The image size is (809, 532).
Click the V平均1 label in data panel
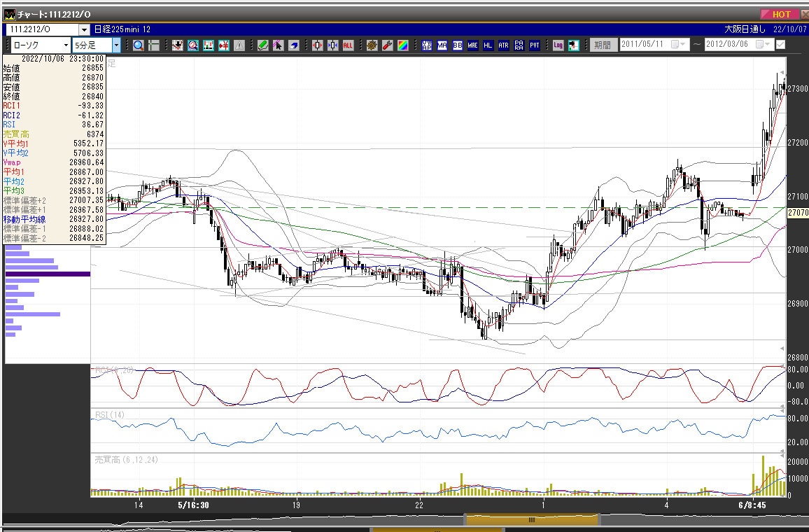(x=15, y=143)
